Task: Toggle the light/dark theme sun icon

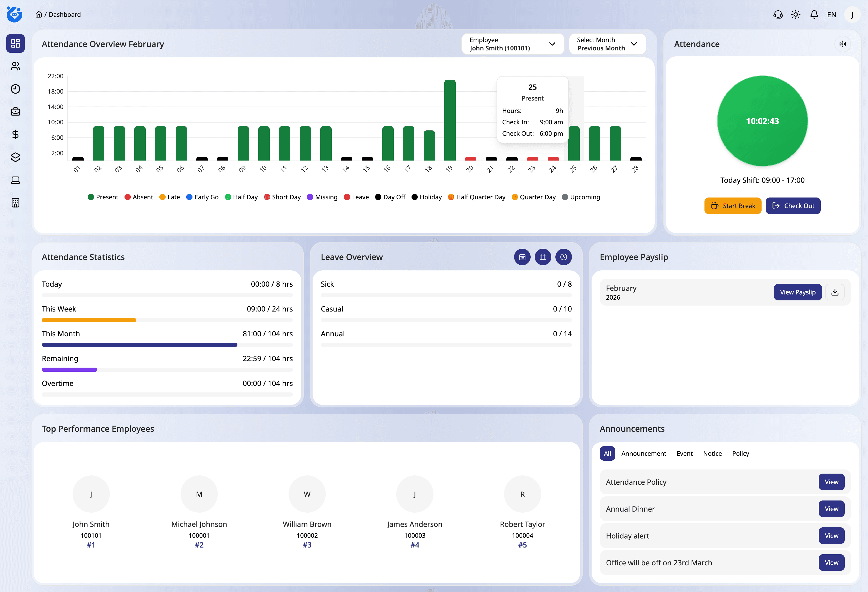Action: 796,14
